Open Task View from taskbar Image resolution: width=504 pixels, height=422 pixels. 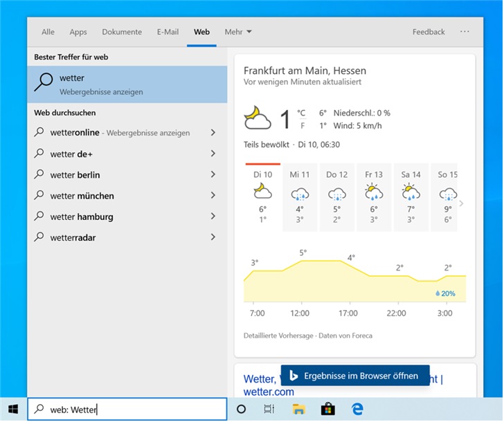pyautogui.click(x=269, y=409)
